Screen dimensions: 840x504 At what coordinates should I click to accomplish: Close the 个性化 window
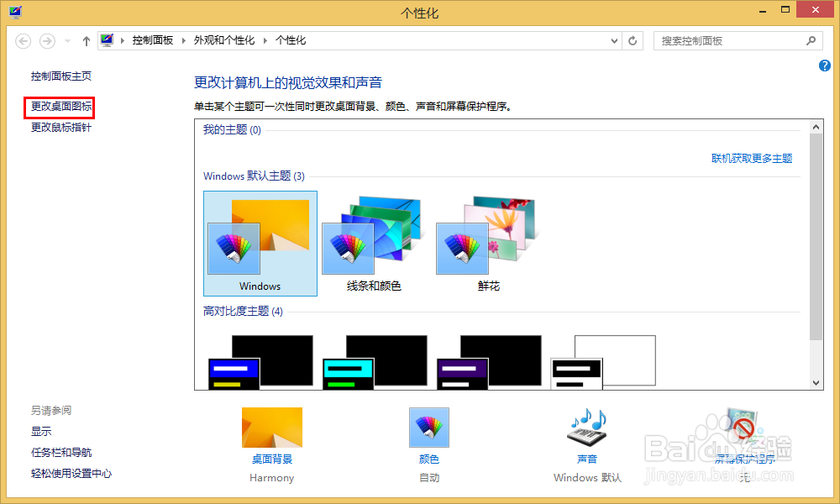pyautogui.click(x=816, y=9)
